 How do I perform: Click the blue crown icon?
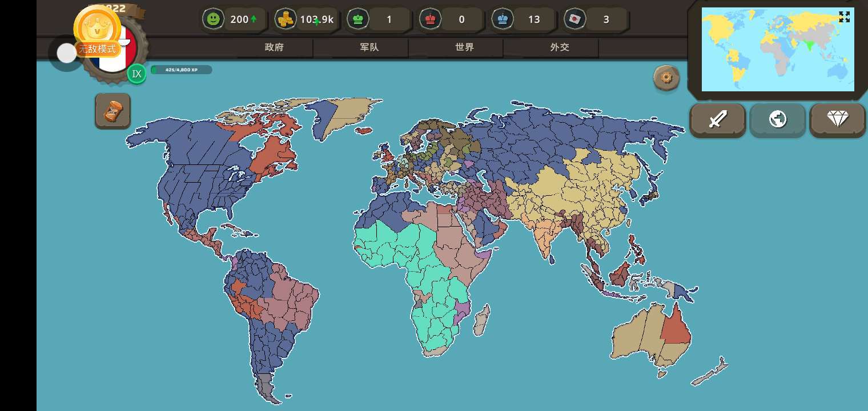pyautogui.click(x=503, y=19)
